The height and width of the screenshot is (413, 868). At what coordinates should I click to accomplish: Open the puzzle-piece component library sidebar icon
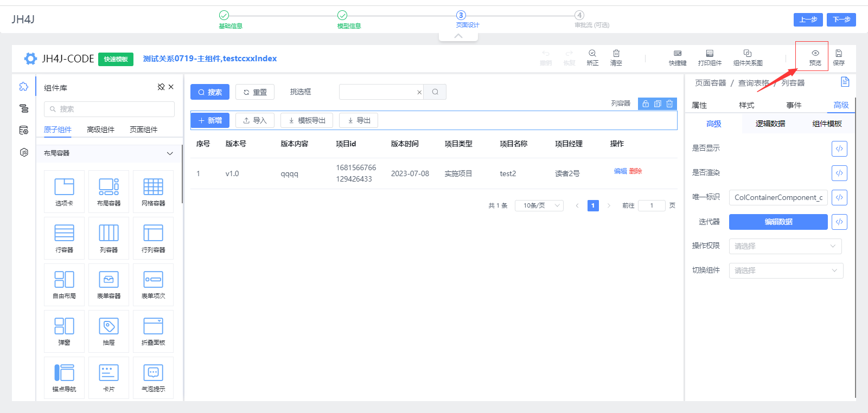click(x=24, y=87)
